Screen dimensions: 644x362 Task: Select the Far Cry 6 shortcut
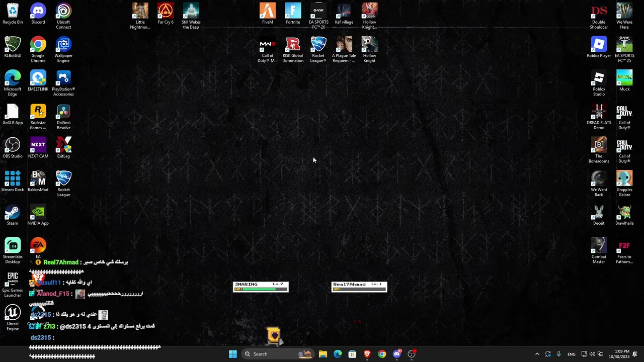(166, 14)
